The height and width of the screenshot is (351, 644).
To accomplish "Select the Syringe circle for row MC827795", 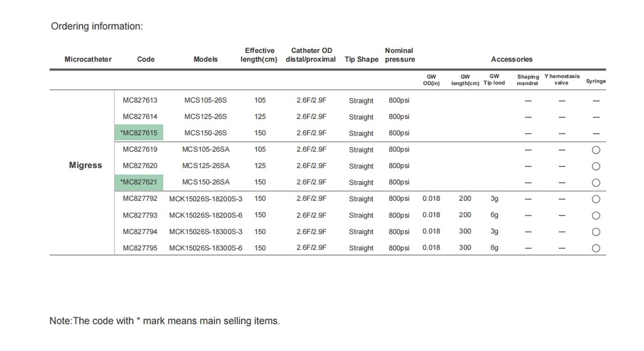I will click(x=596, y=248).
